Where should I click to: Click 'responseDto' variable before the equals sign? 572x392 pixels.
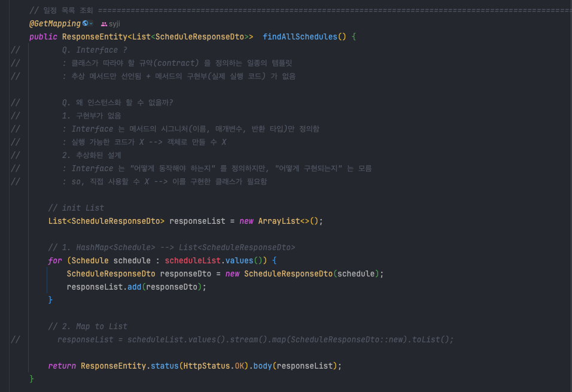[x=185, y=274]
